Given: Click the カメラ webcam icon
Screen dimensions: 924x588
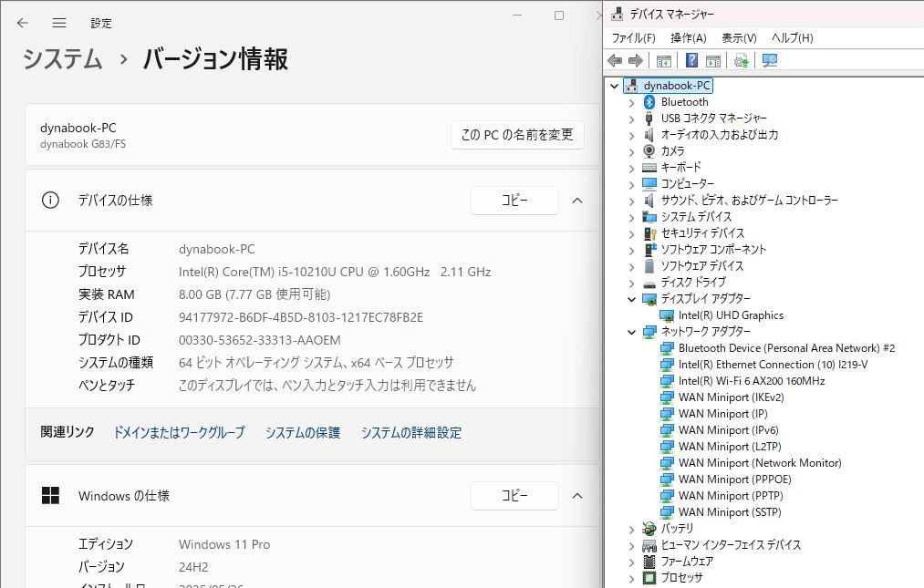Looking at the screenshot, I should click(649, 150).
